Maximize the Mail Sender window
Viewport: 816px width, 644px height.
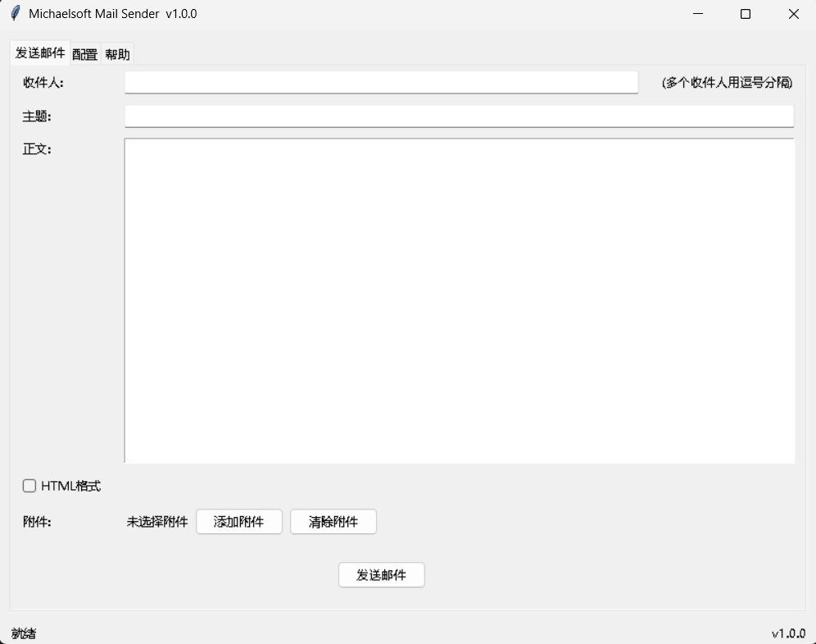coord(746,14)
